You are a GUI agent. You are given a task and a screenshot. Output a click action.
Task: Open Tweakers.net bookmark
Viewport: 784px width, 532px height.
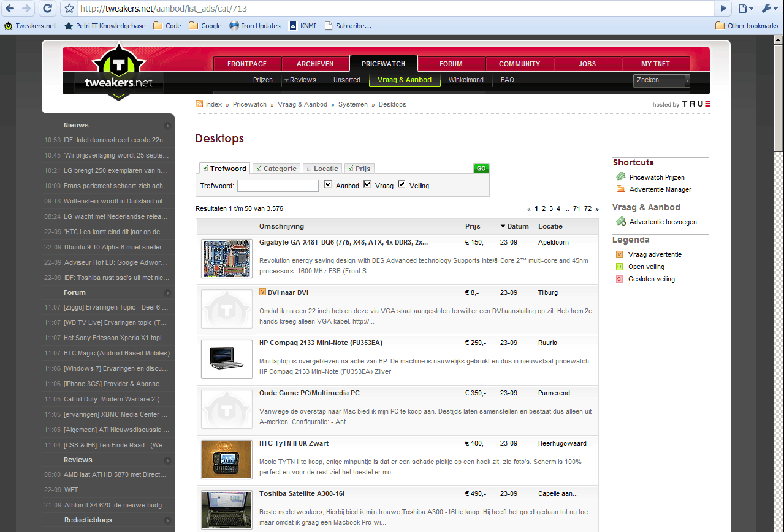tap(30, 26)
